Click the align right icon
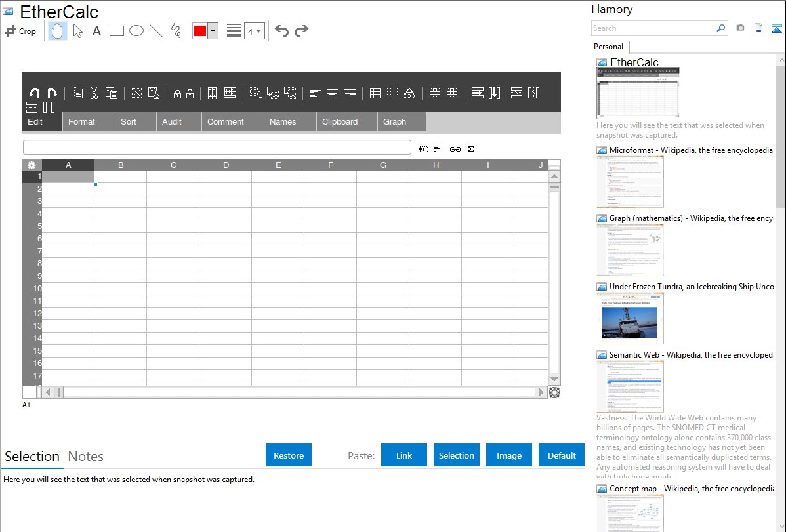786x532 pixels. (x=350, y=93)
